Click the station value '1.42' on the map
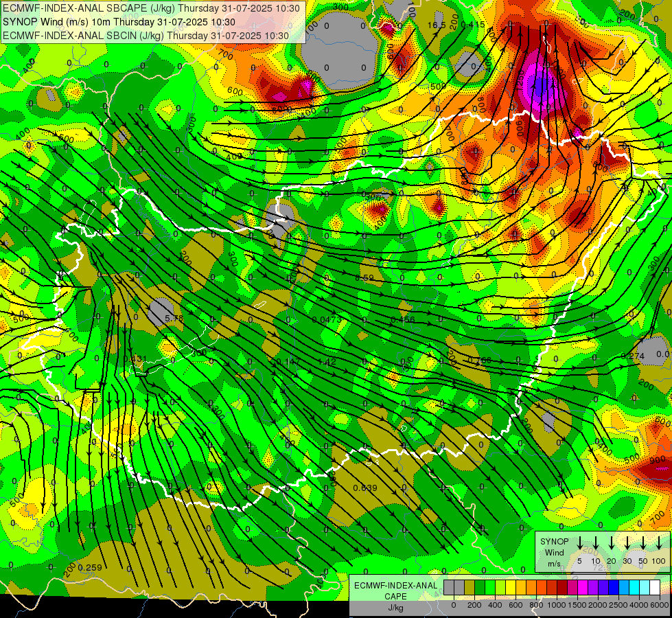This screenshot has width=672, height=618. pyautogui.click(x=327, y=362)
